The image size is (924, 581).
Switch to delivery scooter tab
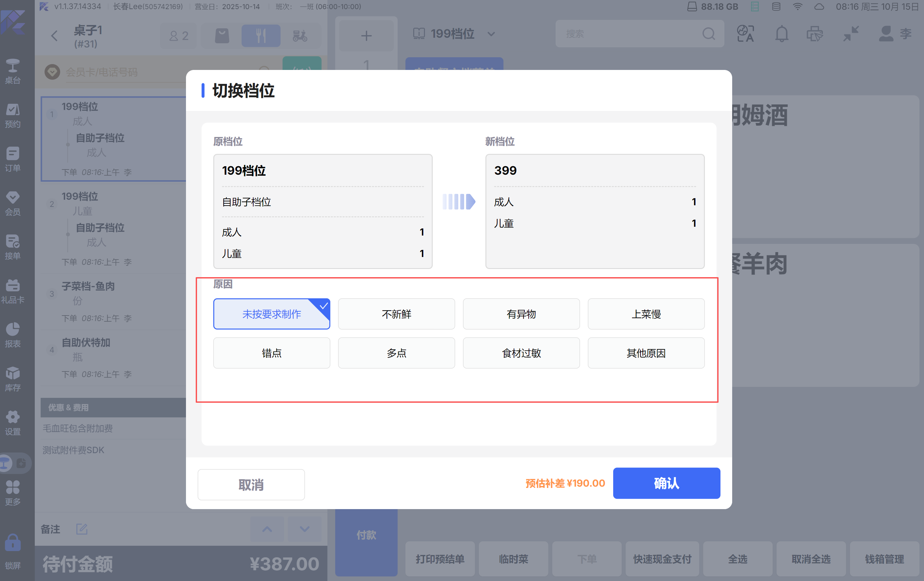tap(300, 36)
